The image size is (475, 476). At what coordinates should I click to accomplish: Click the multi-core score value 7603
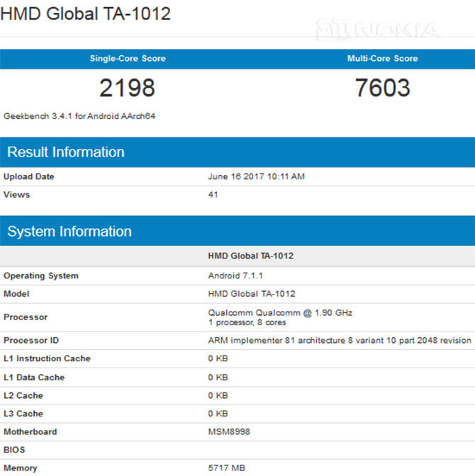(382, 89)
